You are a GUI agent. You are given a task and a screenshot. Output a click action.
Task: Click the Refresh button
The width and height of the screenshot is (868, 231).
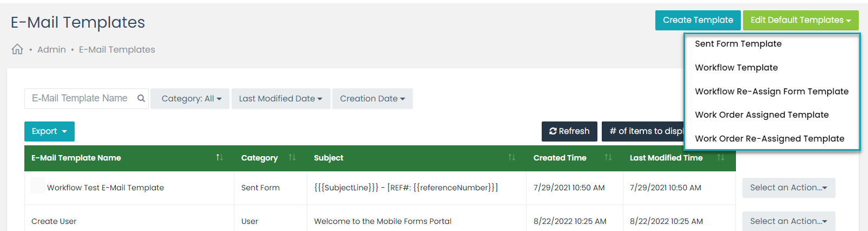click(x=569, y=131)
